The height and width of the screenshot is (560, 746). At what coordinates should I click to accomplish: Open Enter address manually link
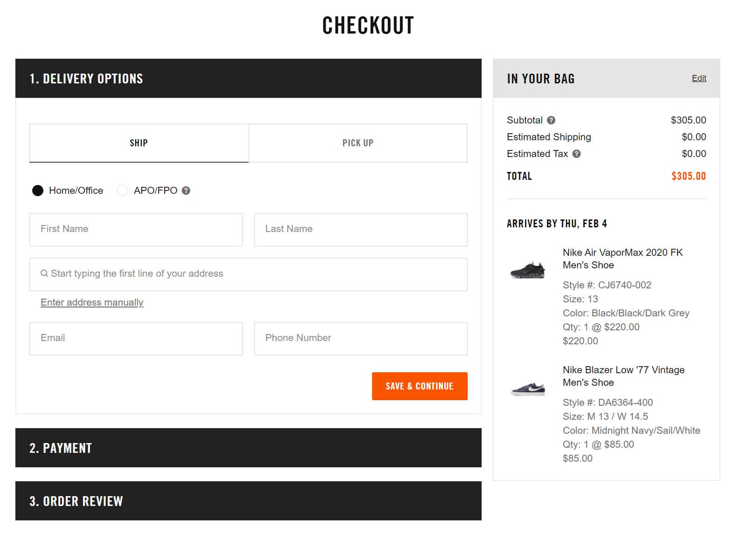(x=92, y=302)
